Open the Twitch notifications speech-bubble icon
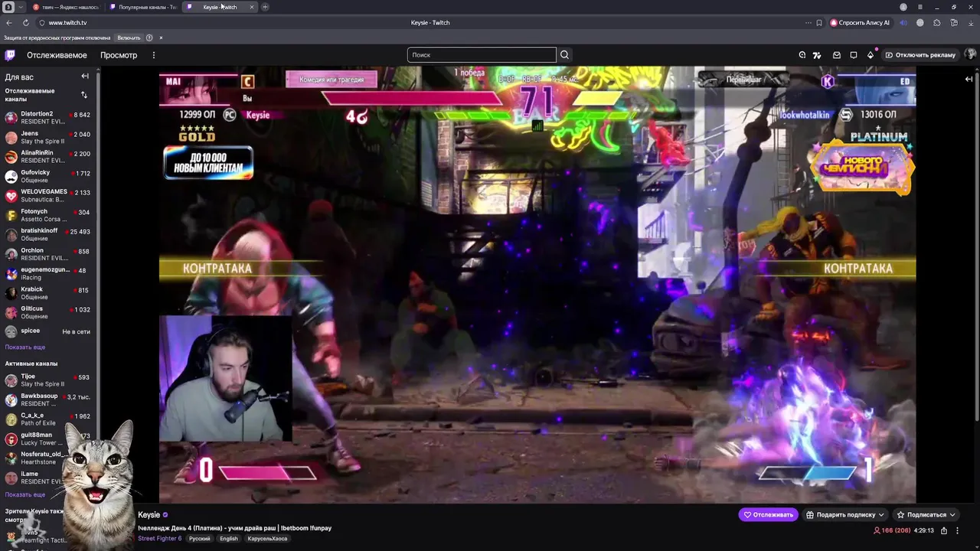 coord(853,55)
